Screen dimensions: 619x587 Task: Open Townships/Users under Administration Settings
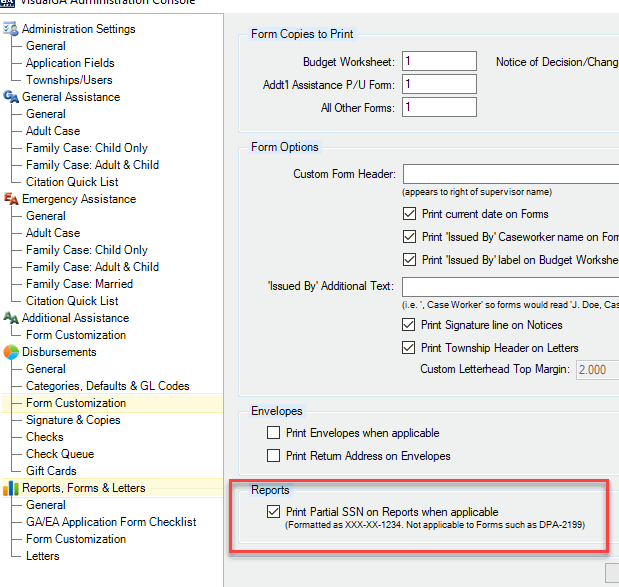point(69,80)
